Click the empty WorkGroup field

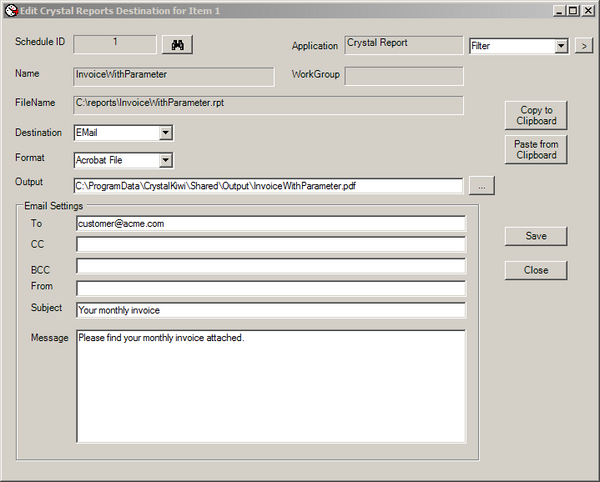click(404, 76)
